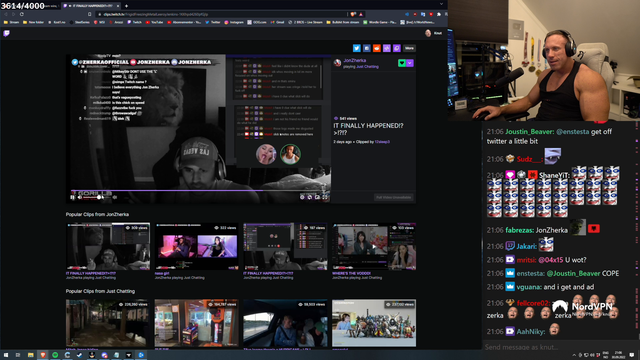Open the YouTube bookmark
640x360 pixels.
(154, 22)
